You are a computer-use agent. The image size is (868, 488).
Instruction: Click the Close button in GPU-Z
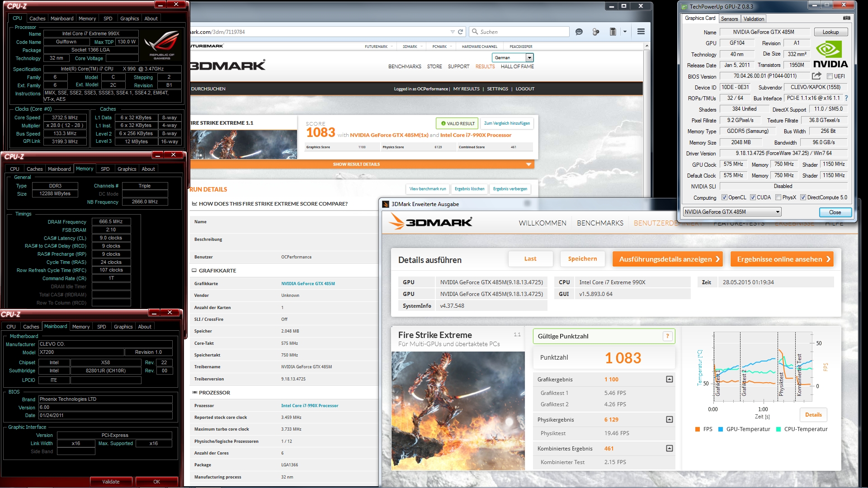[835, 212]
